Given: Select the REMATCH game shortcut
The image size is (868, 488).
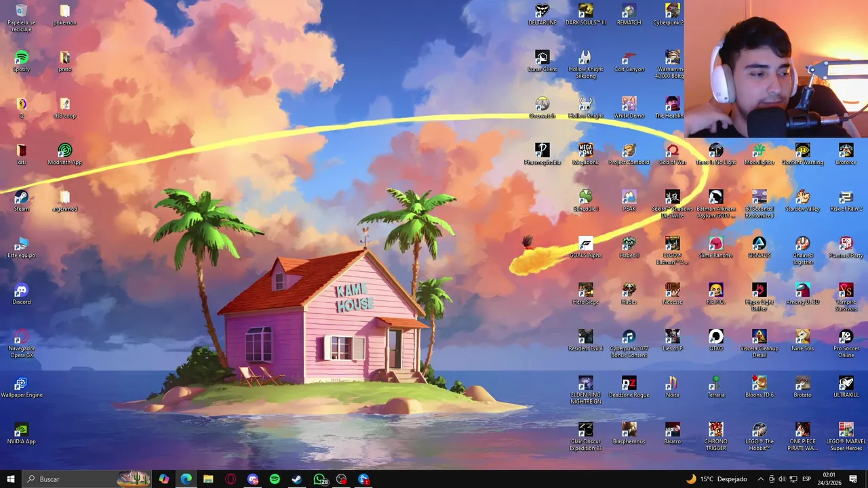Looking at the screenshot, I should (x=629, y=15).
